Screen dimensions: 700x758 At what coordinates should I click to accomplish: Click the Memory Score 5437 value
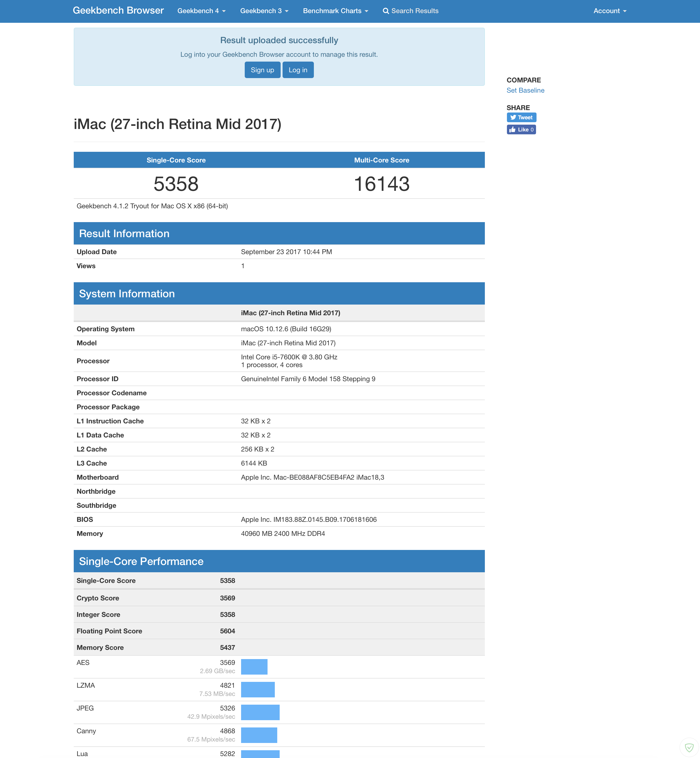(228, 647)
